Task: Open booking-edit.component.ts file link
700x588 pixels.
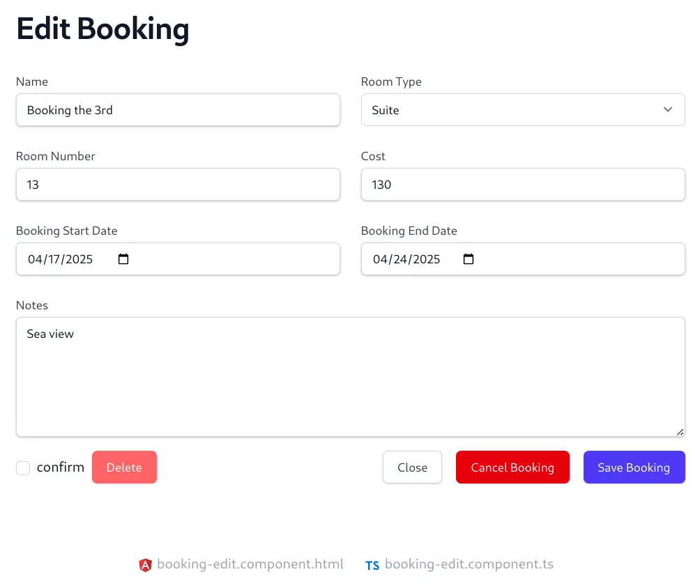Action: [469, 564]
